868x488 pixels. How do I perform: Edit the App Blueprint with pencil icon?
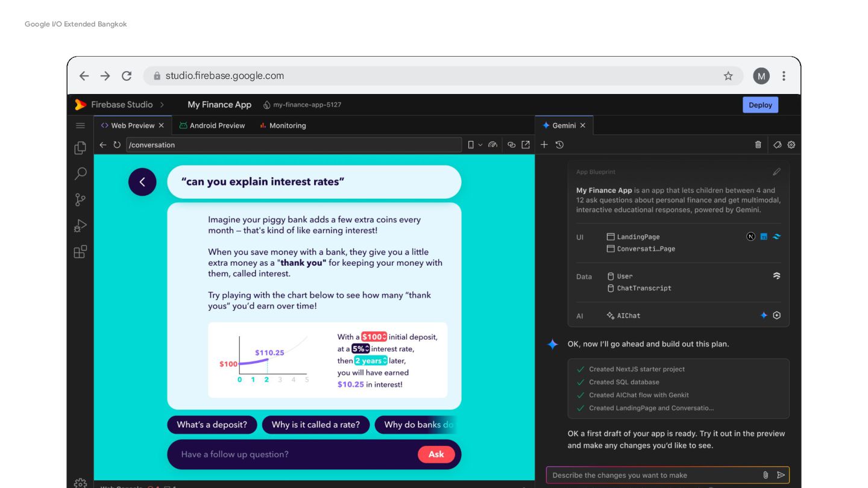(777, 172)
